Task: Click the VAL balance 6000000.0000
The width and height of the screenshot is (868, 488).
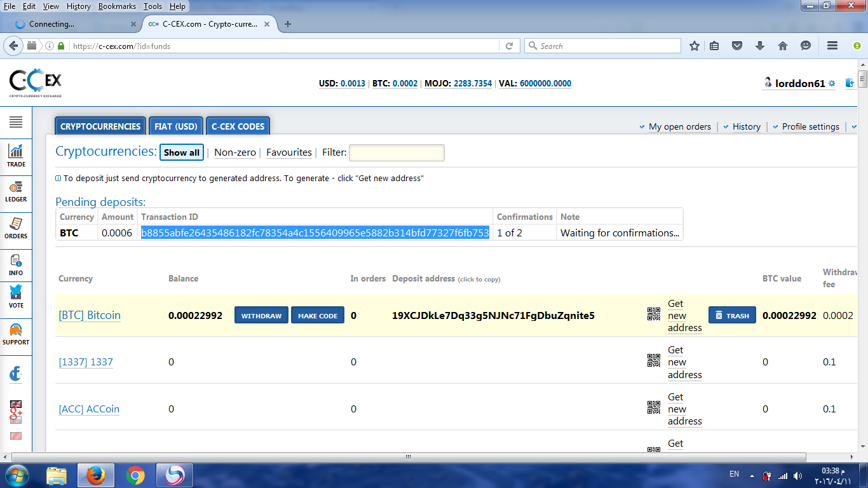Action: click(x=545, y=83)
